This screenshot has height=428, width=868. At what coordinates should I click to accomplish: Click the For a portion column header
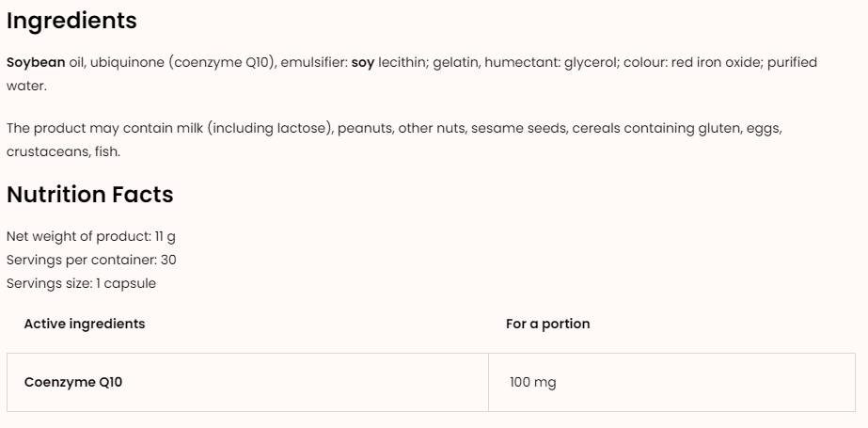[x=547, y=324]
